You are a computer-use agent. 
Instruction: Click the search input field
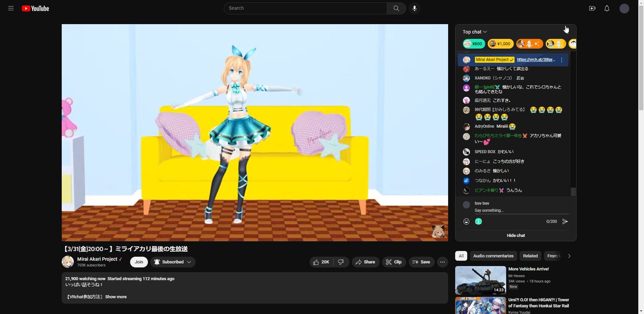305,9
